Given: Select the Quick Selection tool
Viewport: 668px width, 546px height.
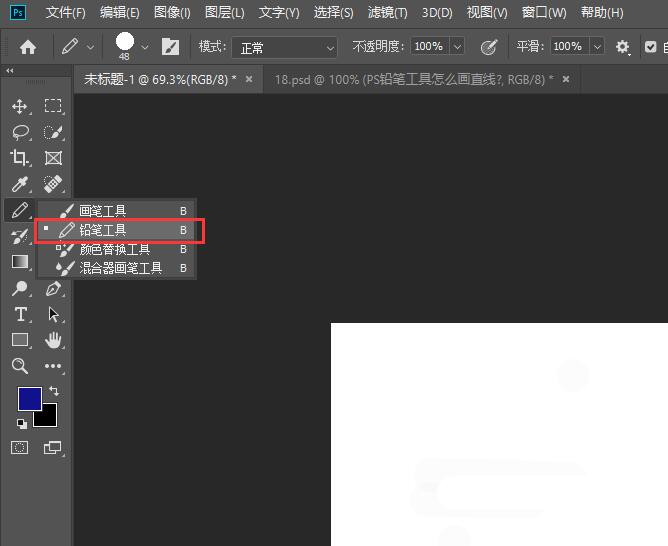Looking at the screenshot, I should (x=53, y=132).
